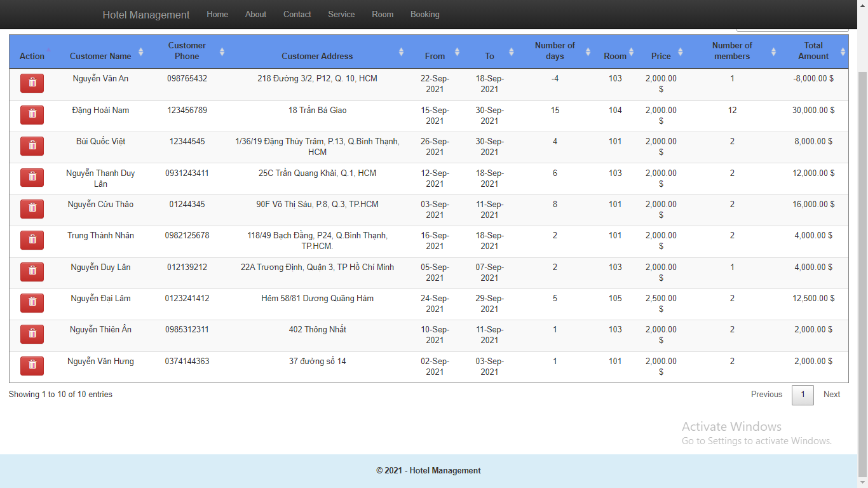Navigate to the Service page
Screen dimensions: 868x488
click(341, 14)
